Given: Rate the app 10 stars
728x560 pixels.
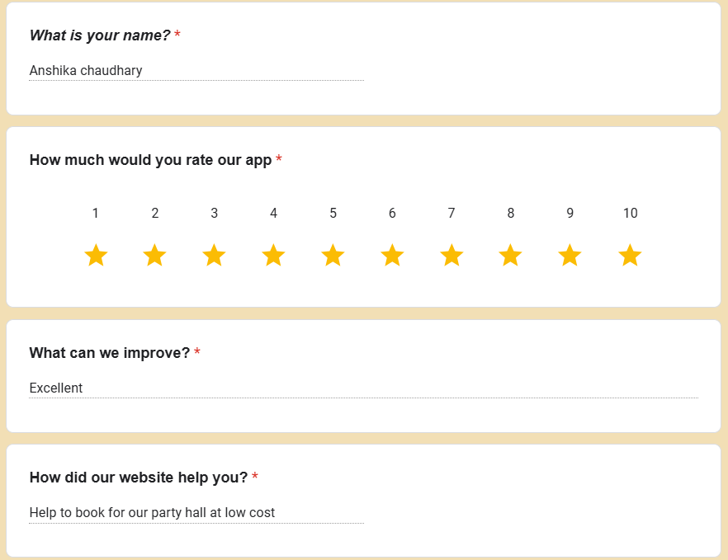Looking at the screenshot, I should coord(630,256).
